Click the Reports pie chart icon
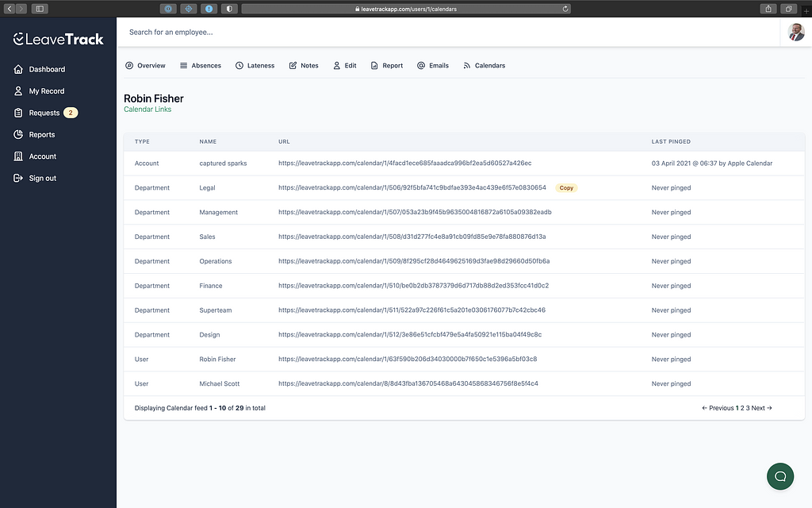This screenshot has width=812, height=508. point(18,134)
